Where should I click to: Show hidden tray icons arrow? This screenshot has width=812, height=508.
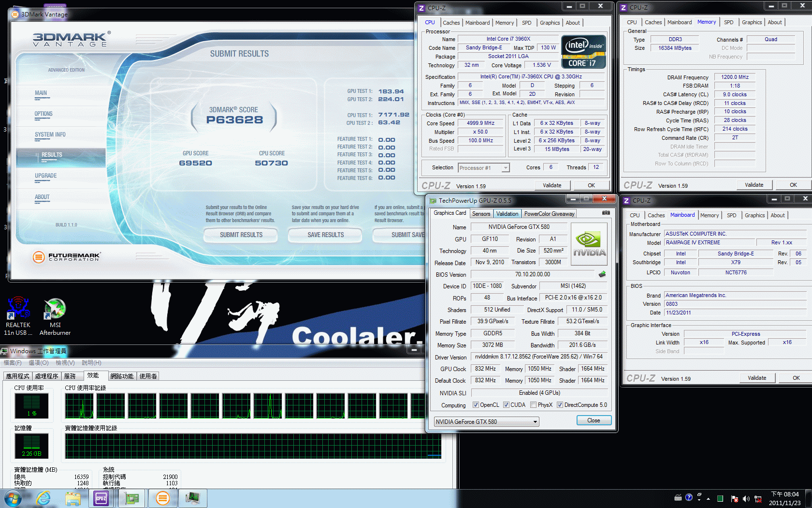tap(709, 498)
